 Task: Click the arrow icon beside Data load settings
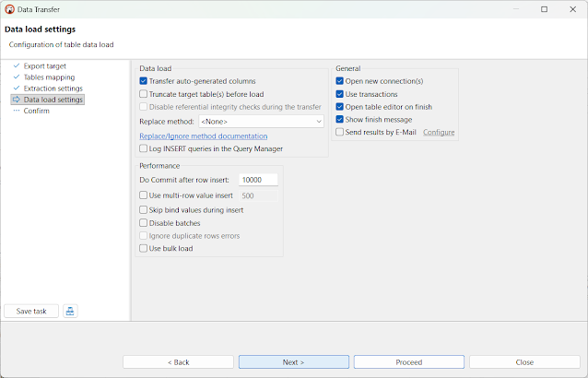click(x=17, y=100)
